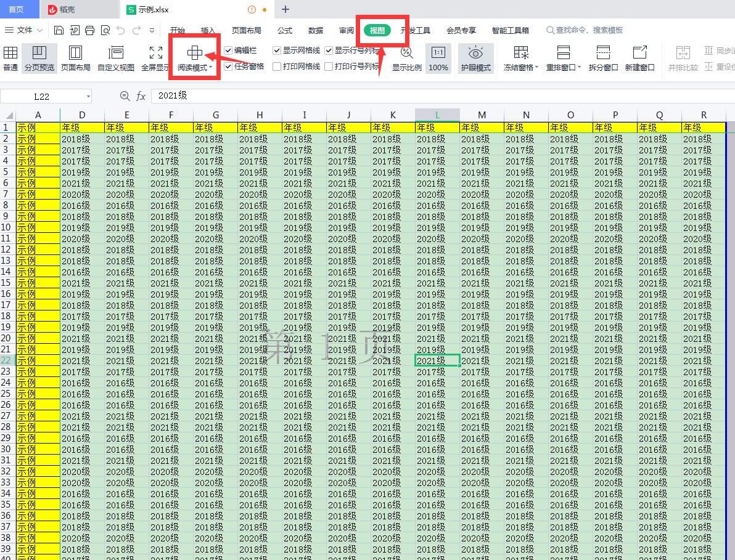Click the formula bar input showing 2021级

click(x=443, y=96)
